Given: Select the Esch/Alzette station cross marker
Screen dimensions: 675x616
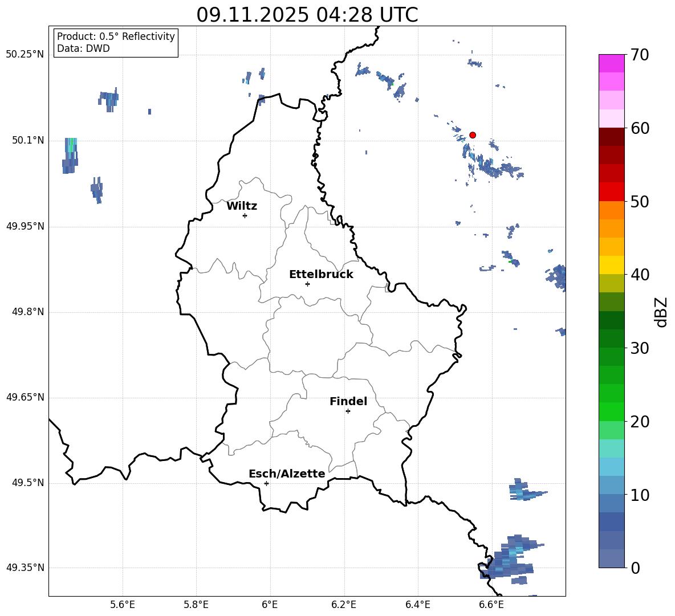Looking at the screenshot, I should pos(266,483).
